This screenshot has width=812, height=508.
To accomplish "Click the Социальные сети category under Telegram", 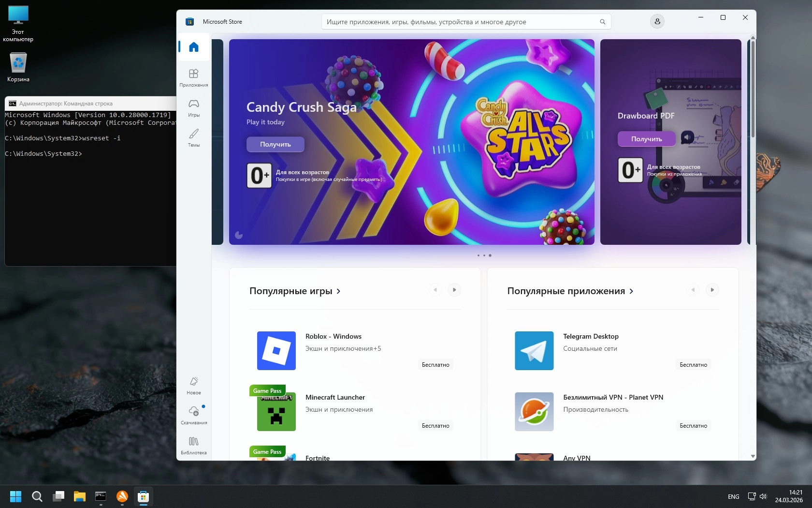I will pyautogui.click(x=590, y=348).
